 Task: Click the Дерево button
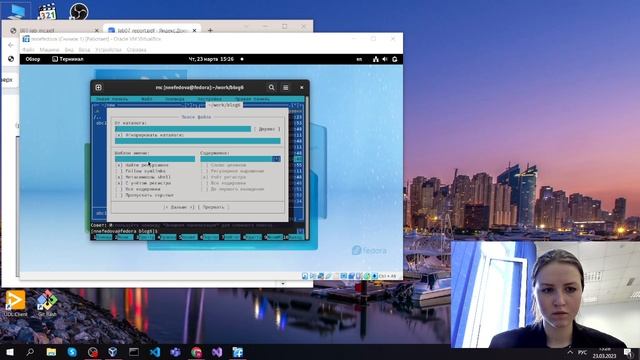click(x=267, y=129)
